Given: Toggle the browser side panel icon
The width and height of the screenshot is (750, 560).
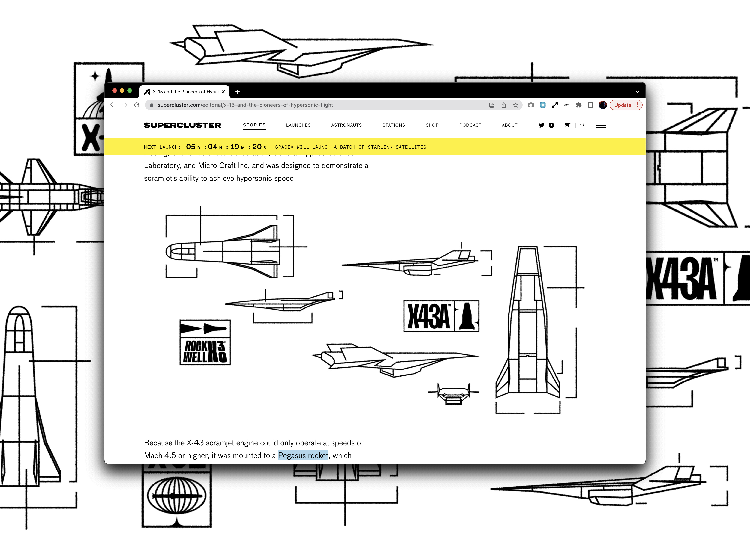Looking at the screenshot, I should (x=591, y=105).
